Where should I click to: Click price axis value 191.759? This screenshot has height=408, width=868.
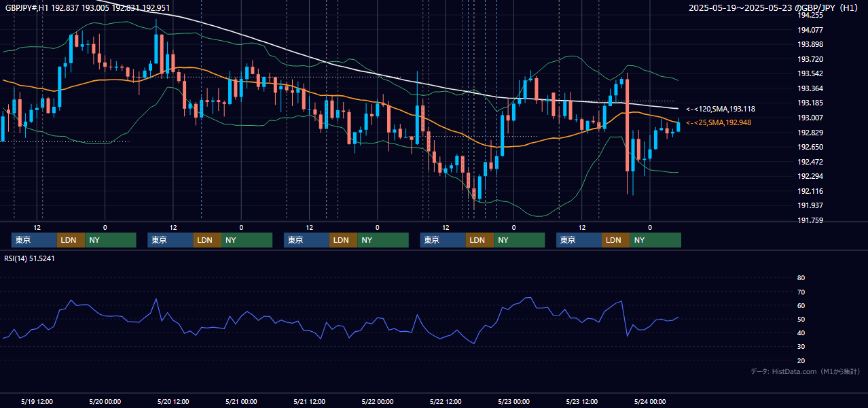(810, 221)
